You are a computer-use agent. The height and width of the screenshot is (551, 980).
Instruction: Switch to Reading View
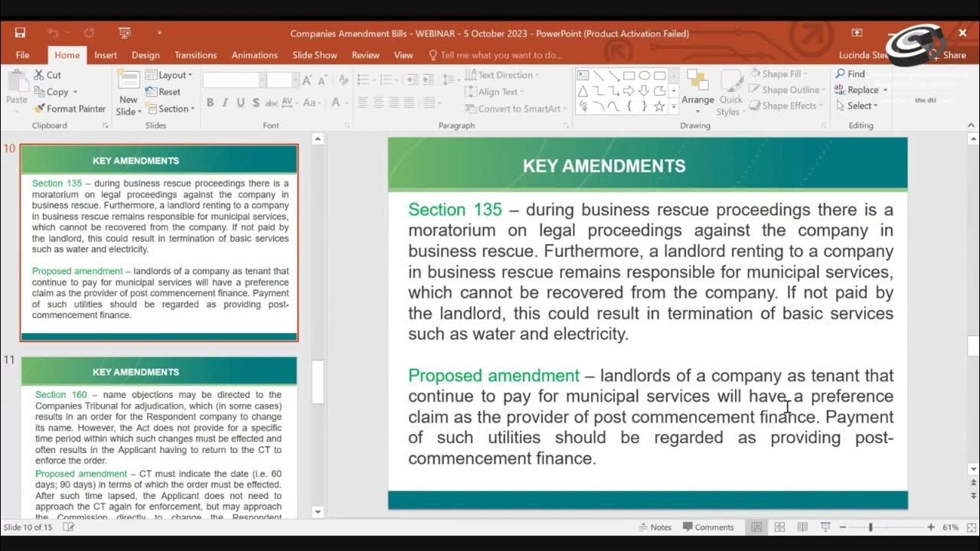[802, 527]
